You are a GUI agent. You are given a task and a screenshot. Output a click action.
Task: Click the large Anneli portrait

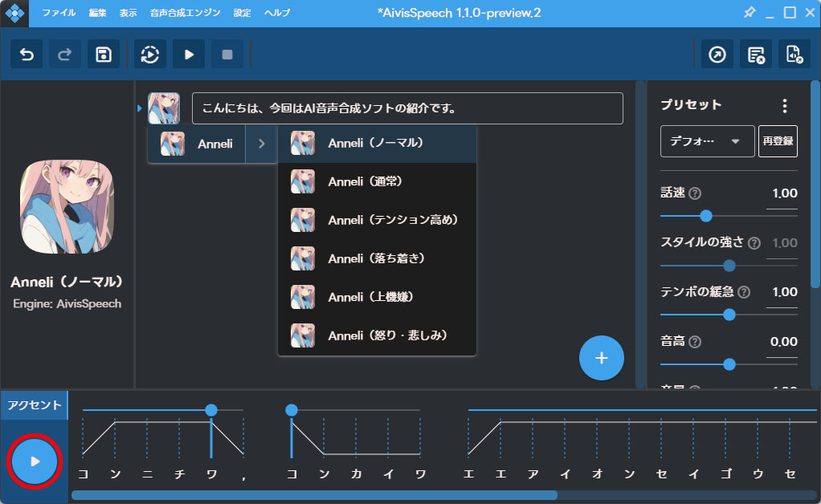67,207
